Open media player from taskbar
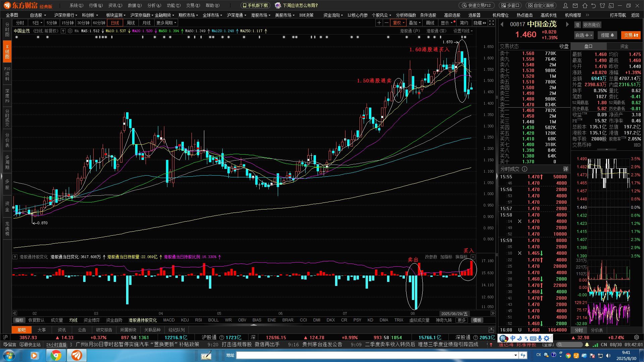Image resolution: width=644 pixels, height=362 pixels. [x=35, y=355]
